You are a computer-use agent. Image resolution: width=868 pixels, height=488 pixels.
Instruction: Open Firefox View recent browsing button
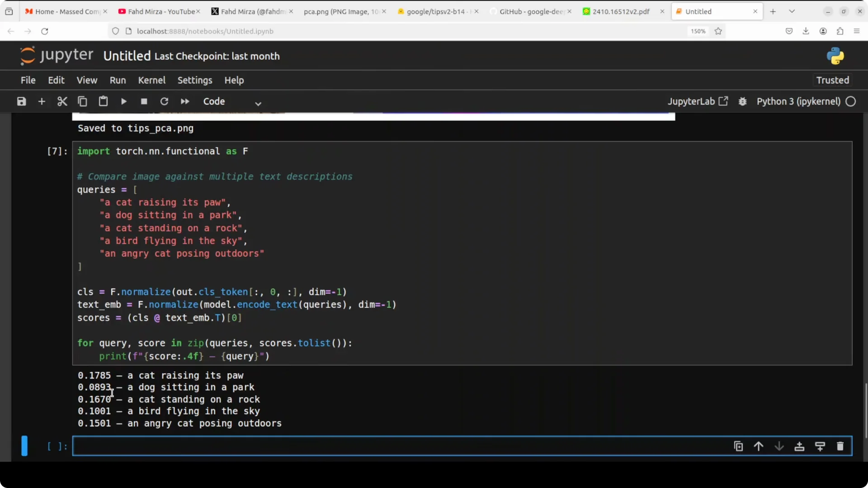click(9, 11)
